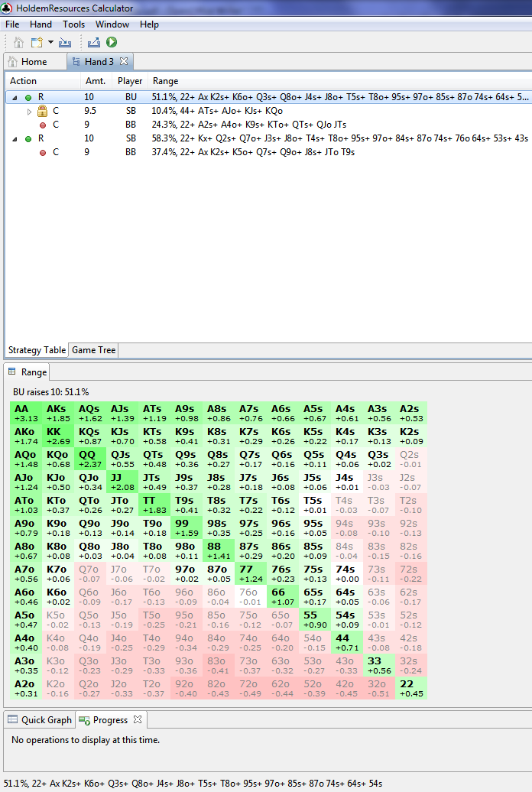This screenshot has width=532, height=792.
Task: Click the JTs +0.49 cell
Action: [154, 482]
